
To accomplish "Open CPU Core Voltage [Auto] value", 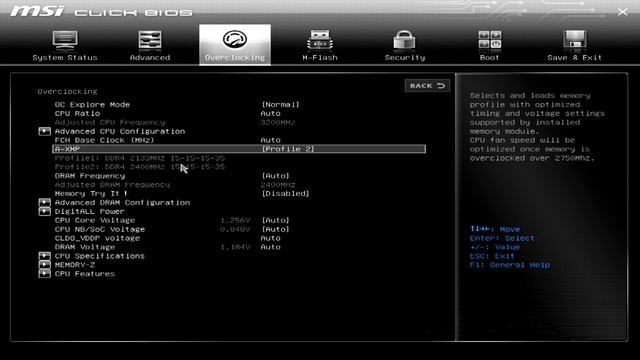I will [x=276, y=220].
